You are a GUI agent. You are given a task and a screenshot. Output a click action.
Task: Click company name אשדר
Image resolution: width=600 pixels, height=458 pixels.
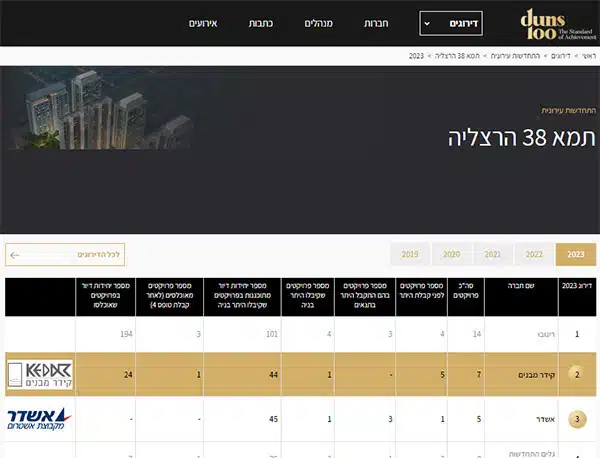[546, 419]
